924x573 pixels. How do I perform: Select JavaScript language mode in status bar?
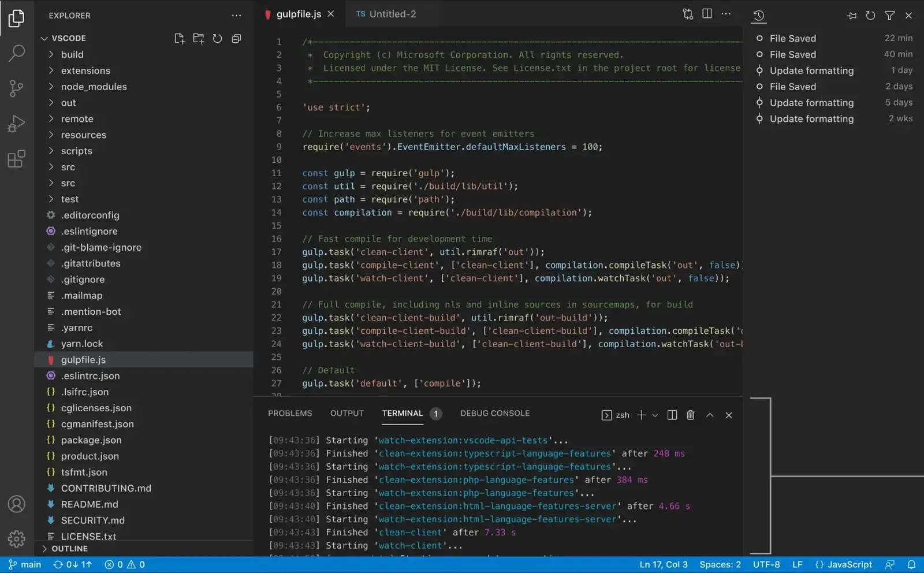844,565
